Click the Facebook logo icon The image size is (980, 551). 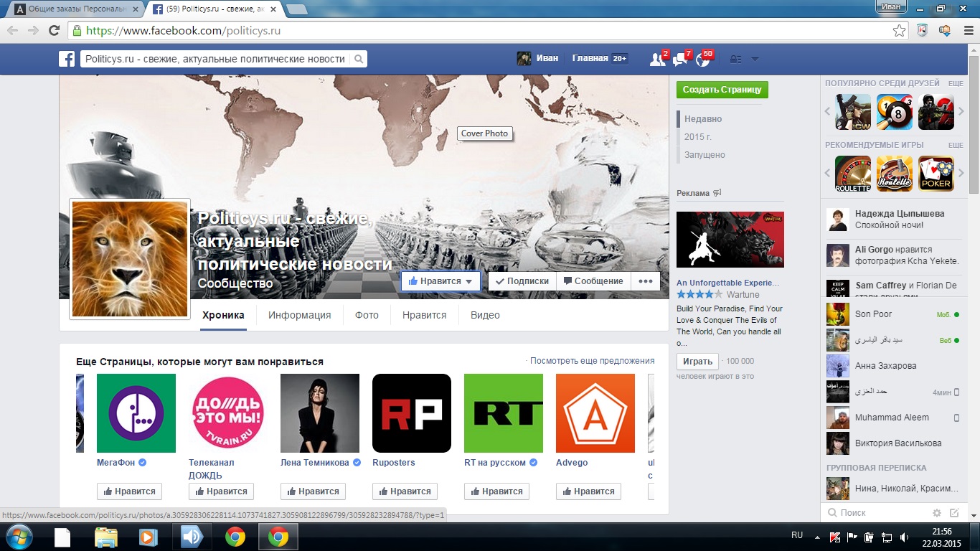click(67, 59)
